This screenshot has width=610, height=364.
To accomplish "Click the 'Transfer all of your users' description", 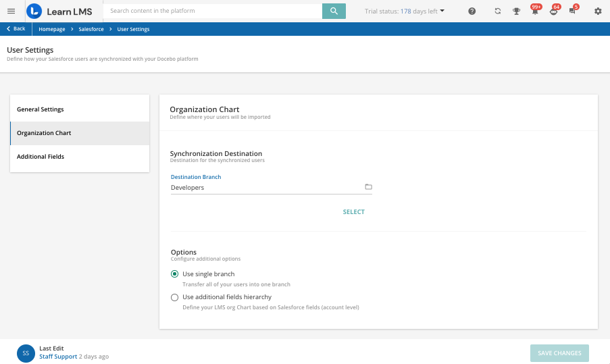I will [x=236, y=284].
